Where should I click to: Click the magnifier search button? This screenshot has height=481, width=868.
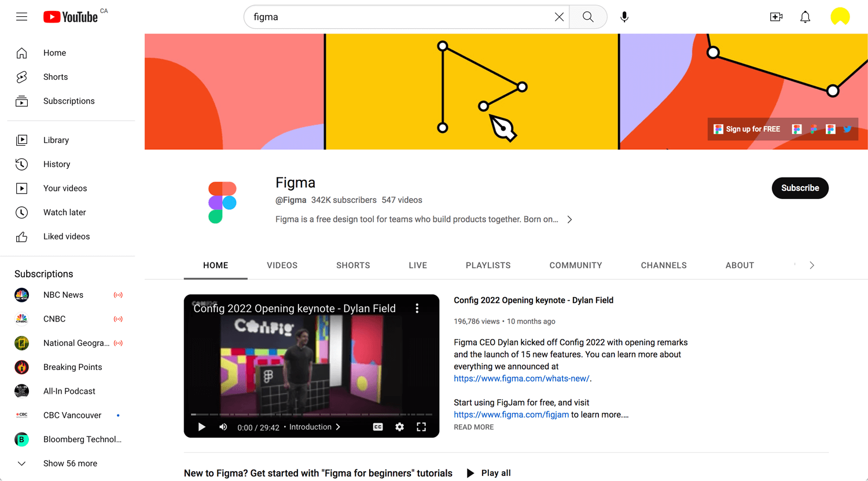pyautogui.click(x=588, y=17)
